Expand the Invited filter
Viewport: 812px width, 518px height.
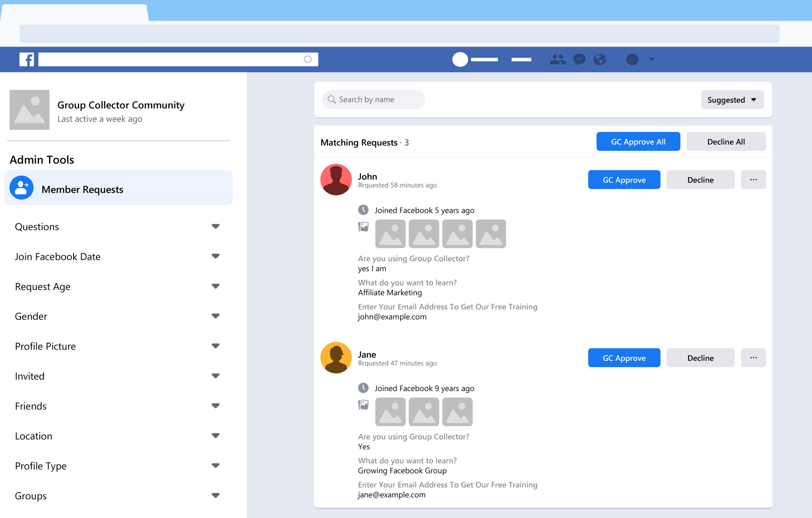[216, 376]
